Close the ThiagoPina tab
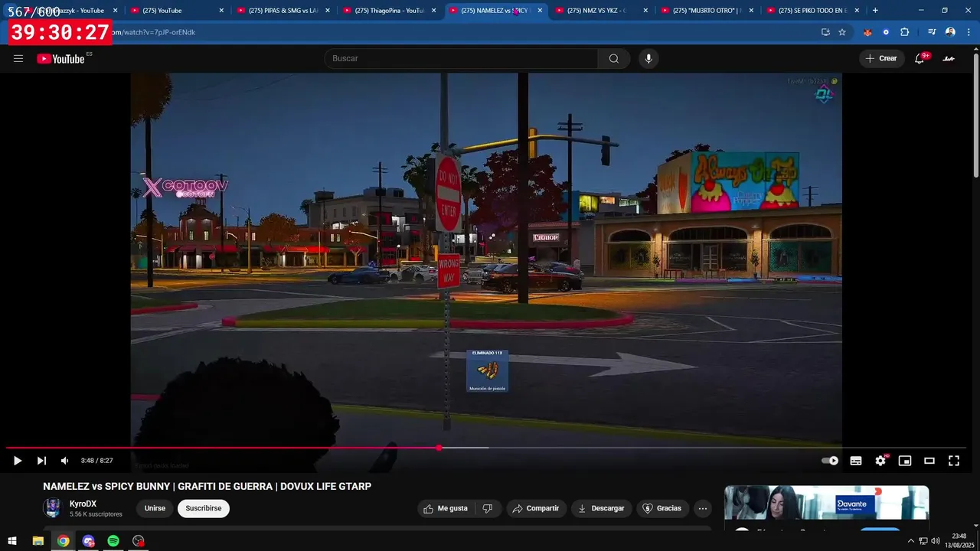 pos(433,11)
